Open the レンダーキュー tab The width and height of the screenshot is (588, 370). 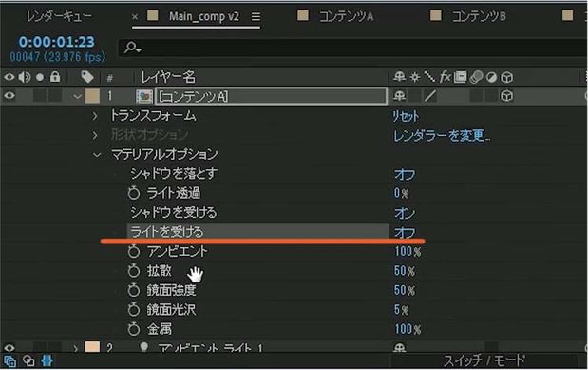point(59,16)
